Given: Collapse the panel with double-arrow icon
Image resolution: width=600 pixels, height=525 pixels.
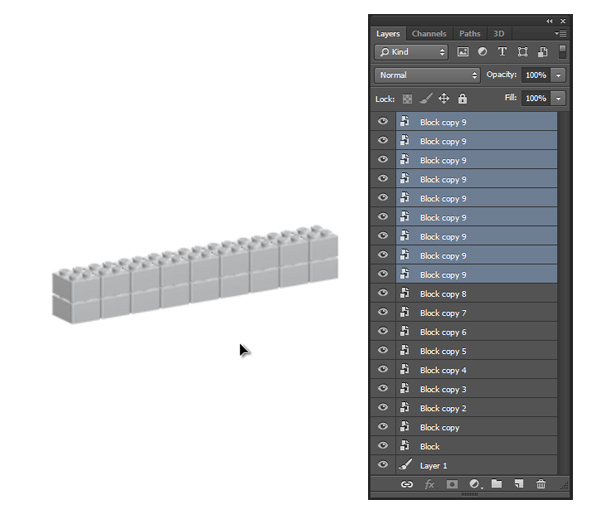Looking at the screenshot, I should [549, 21].
